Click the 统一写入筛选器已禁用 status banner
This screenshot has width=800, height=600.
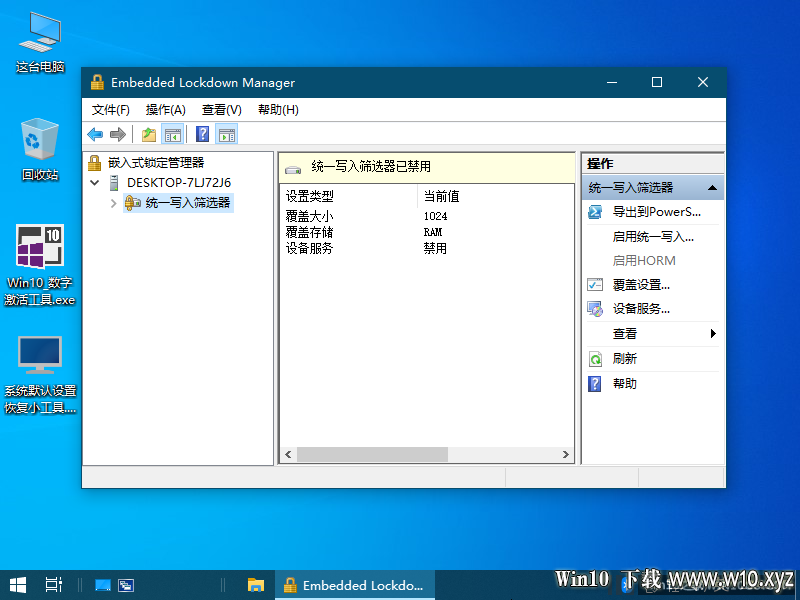pos(427,167)
